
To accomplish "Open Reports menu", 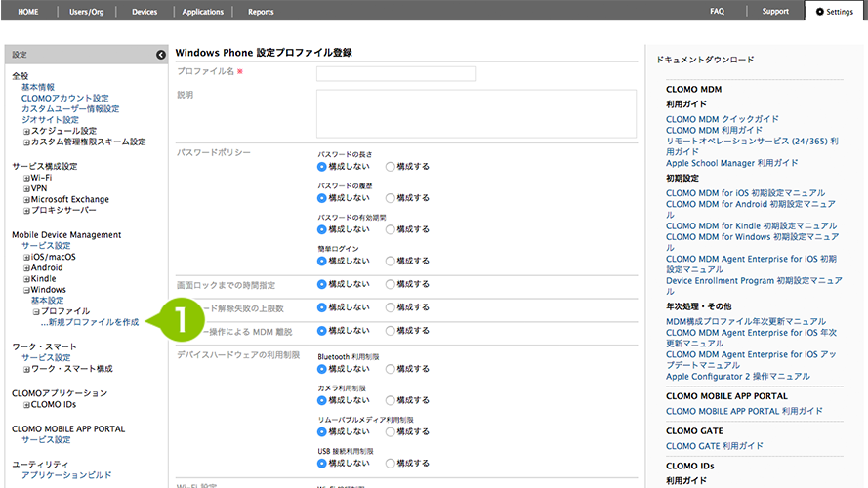I will pyautogui.click(x=261, y=12).
